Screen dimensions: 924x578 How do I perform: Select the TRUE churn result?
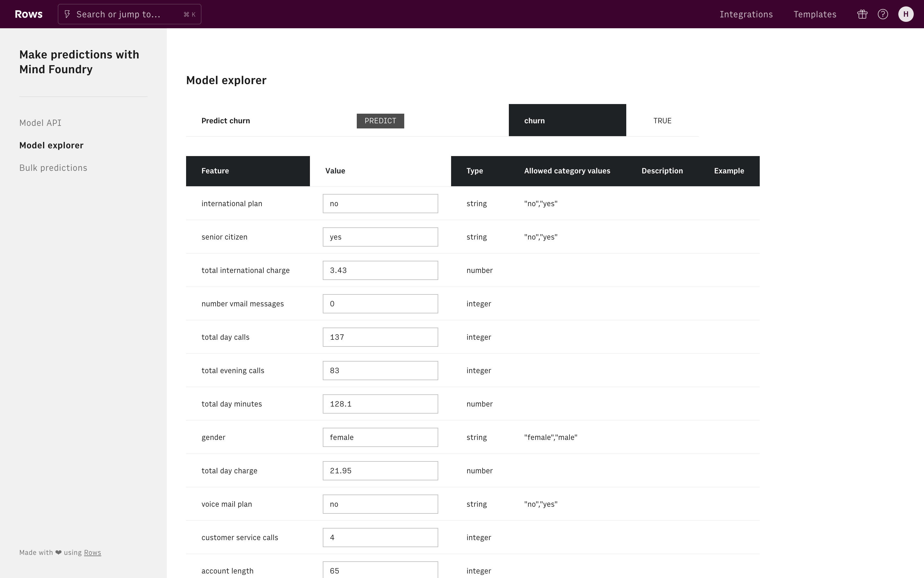pos(662,121)
